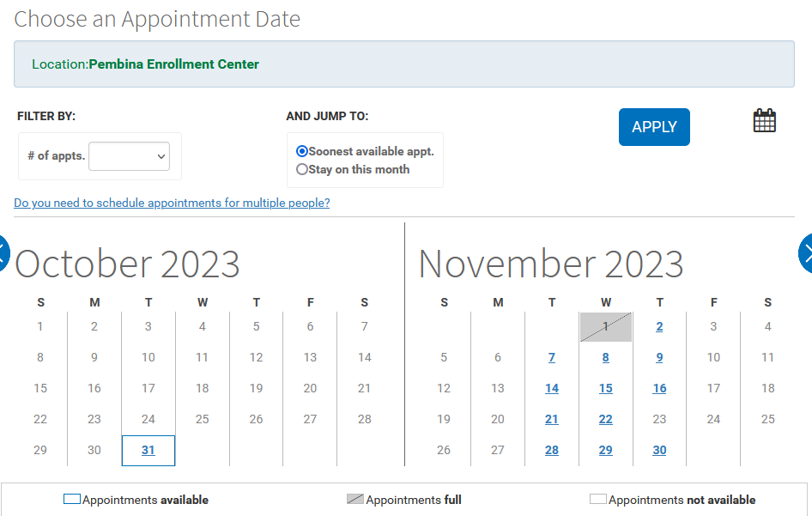Click the full November 1 date cell

pyautogui.click(x=606, y=326)
